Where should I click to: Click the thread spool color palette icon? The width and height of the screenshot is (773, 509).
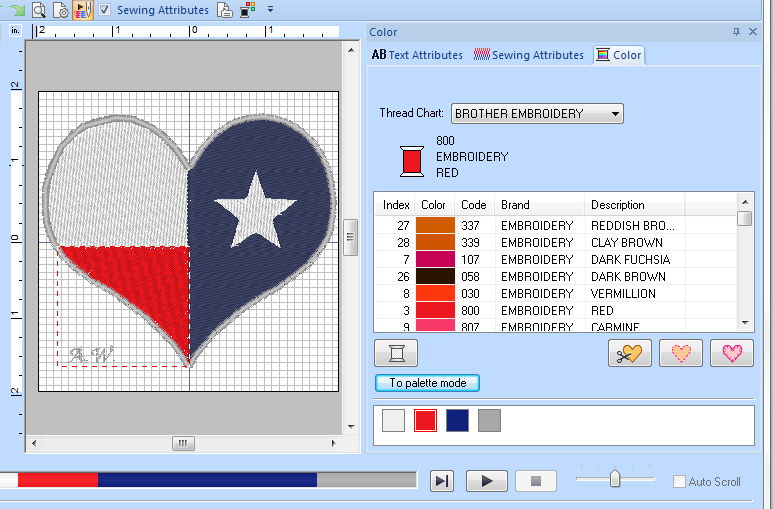tap(247, 9)
